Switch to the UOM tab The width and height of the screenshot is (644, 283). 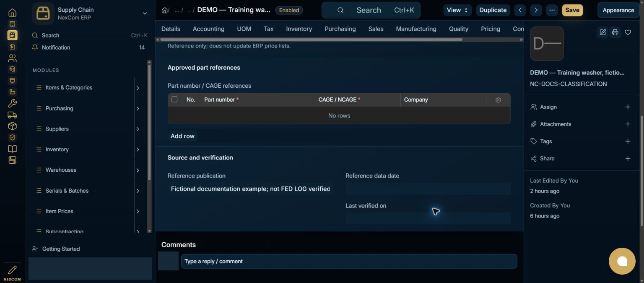pyautogui.click(x=244, y=29)
